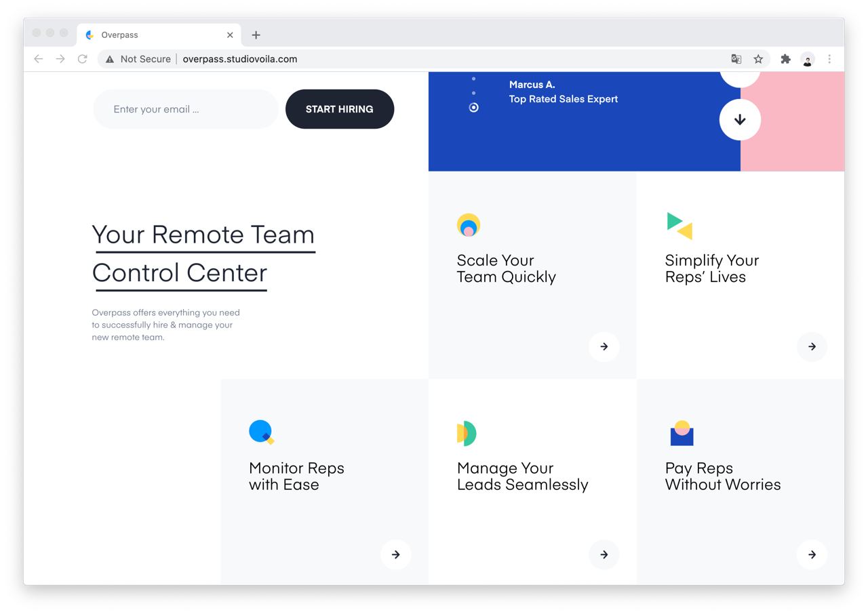Go forward with browser forward arrow

60,59
